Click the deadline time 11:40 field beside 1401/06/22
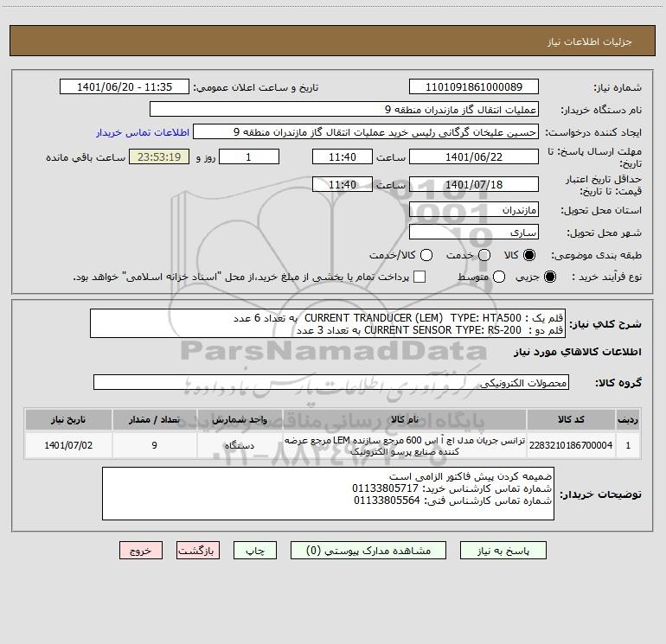The image size is (666, 644). 343,156
